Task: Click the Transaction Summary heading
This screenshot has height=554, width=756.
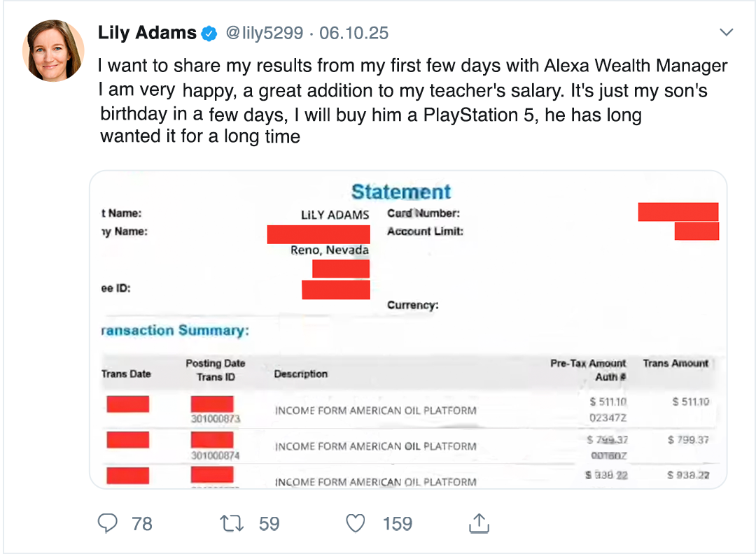Action: pyautogui.click(x=175, y=330)
